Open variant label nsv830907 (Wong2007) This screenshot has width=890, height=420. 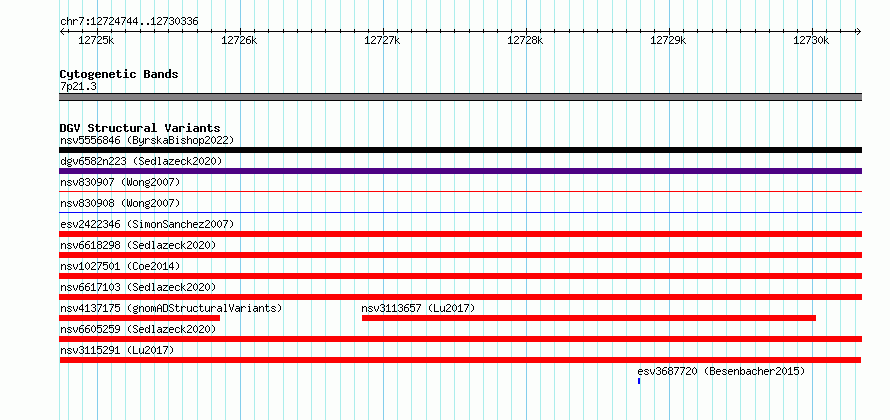pyautogui.click(x=120, y=182)
